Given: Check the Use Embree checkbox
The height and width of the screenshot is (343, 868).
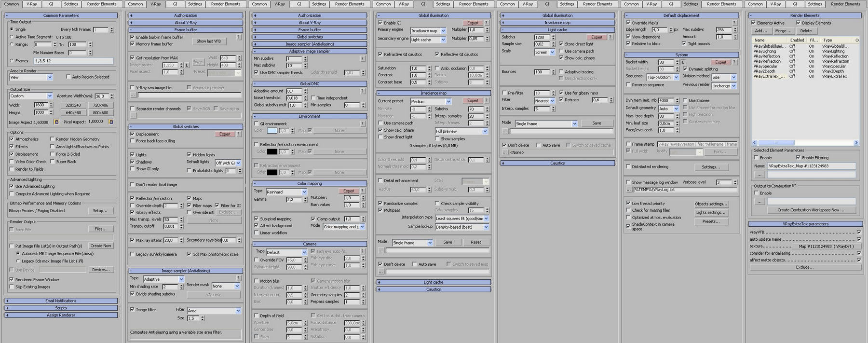Looking at the screenshot, I should coord(685,100).
